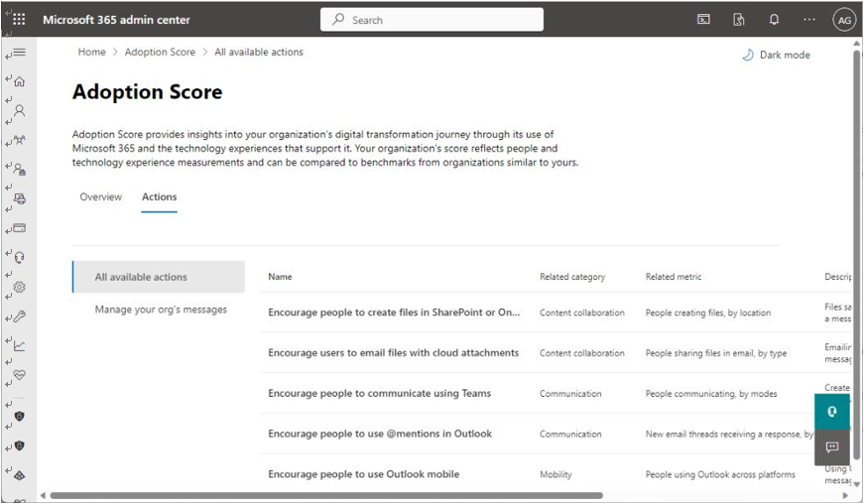This screenshot has width=864, height=504.
Task: Go to Adoption Score breadcrumb link
Action: point(160,52)
